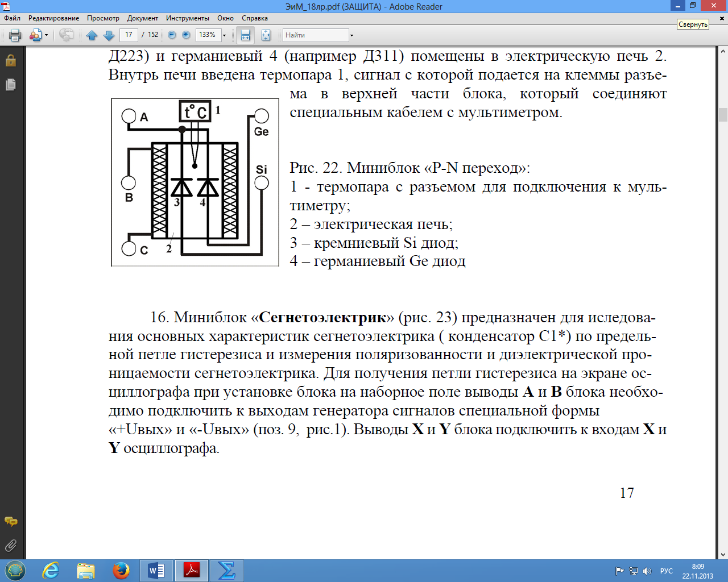Click the bold word 'Сегнетоэлектрик'
Image resolution: width=728 pixels, height=582 pixels.
(x=323, y=317)
